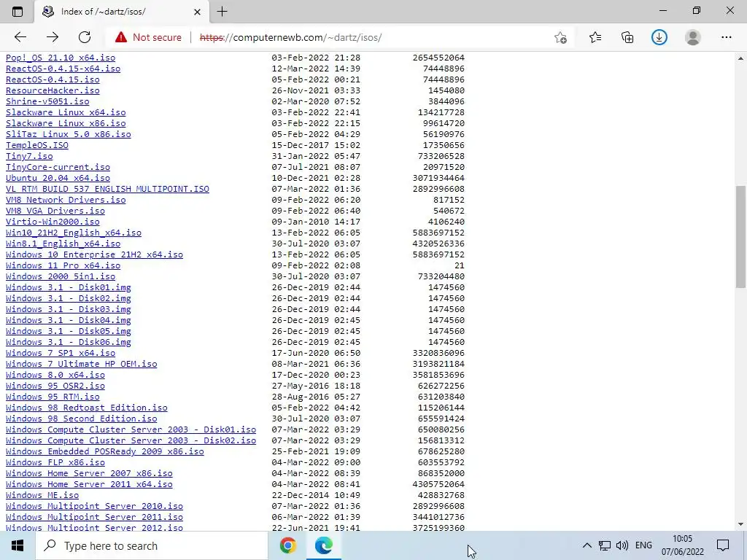Click the vertical scrollbar thumb
Viewport: 747px width, 560px height.
(740, 237)
